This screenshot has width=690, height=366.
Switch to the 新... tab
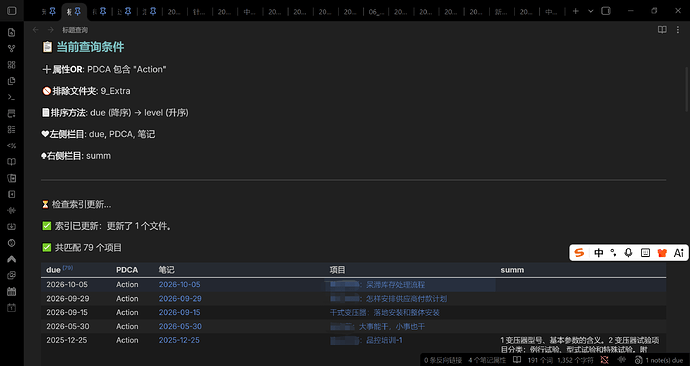point(501,12)
